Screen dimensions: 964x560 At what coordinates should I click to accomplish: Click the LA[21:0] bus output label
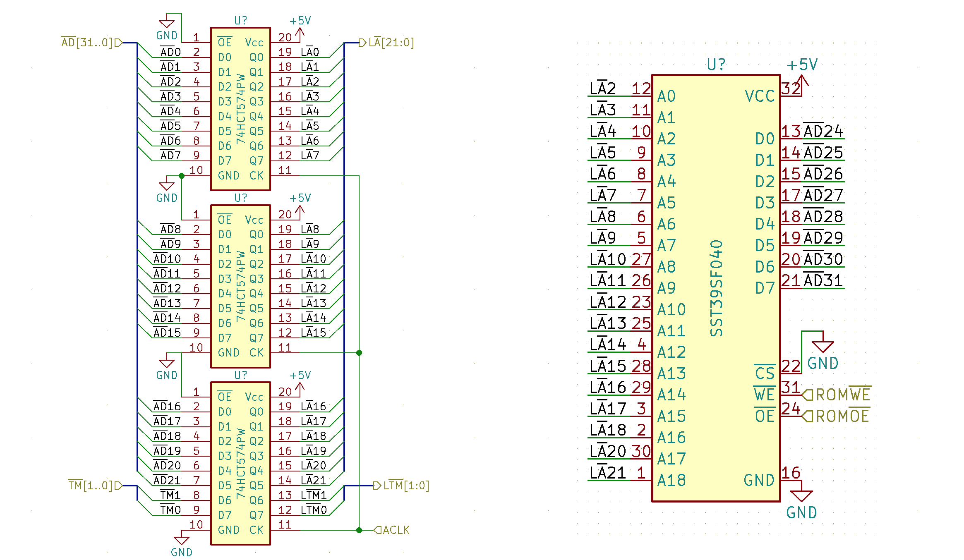[386, 42]
